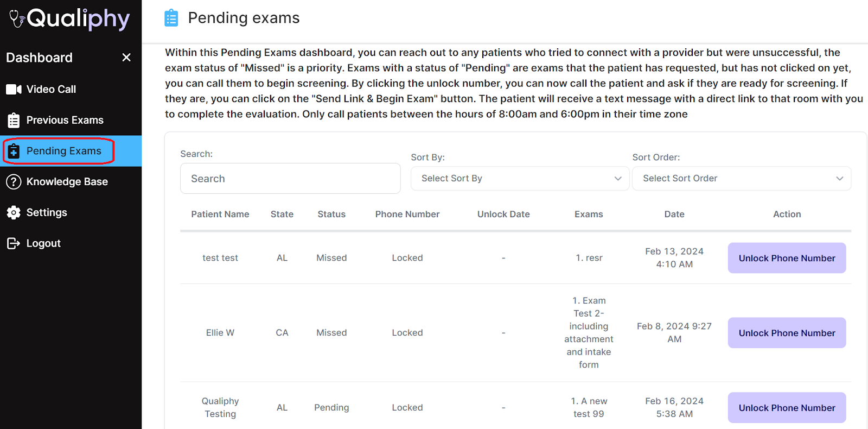Image resolution: width=868 pixels, height=429 pixels.
Task: Click the Status column header
Action: tap(331, 214)
